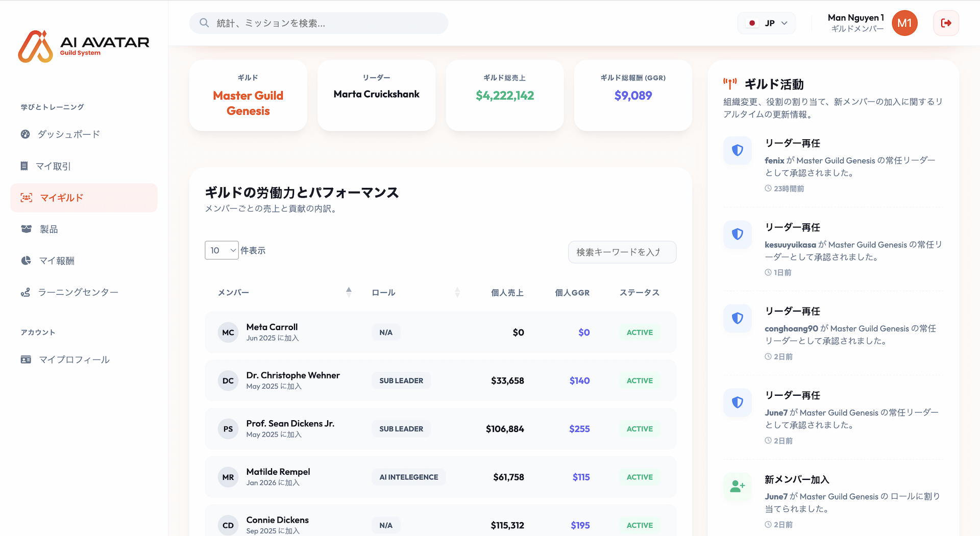Image resolution: width=980 pixels, height=536 pixels.
Task: Click the AI Avatar Guild System logo
Action: pyautogui.click(x=84, y=46)
